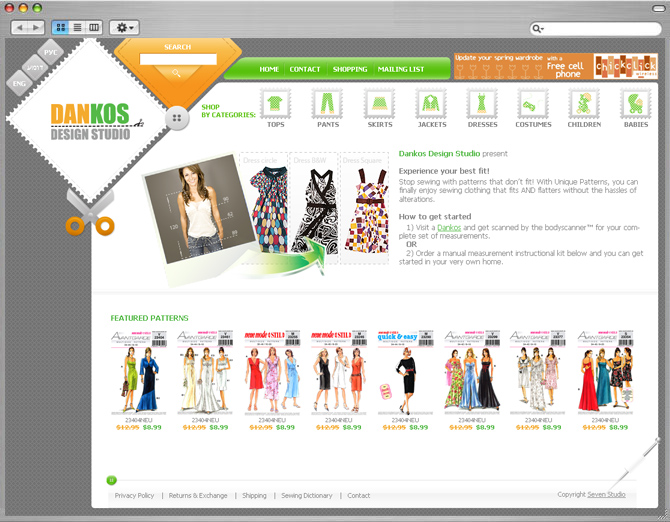Click the browser toolbar search field
The width and height of the screenshot is (670, 522).
click(596, 29)
